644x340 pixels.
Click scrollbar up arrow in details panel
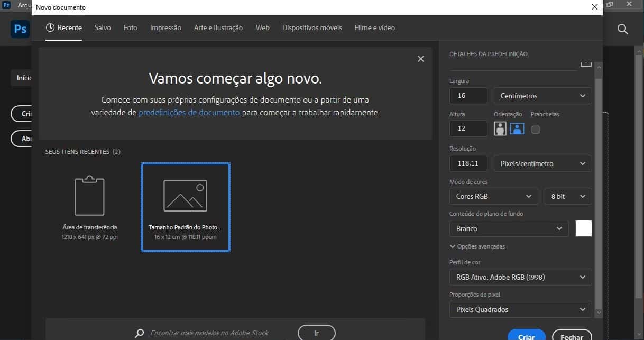click(x=599, y=66)
